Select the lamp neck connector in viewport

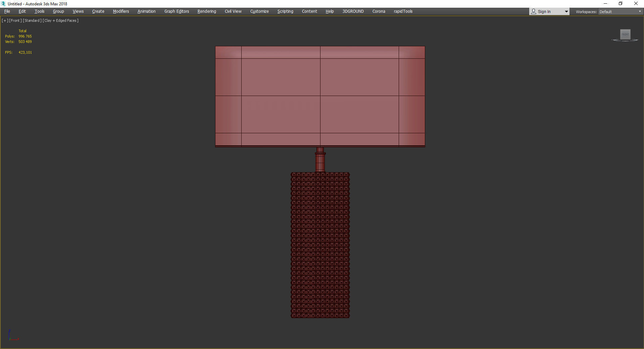(x=320, y=160)
